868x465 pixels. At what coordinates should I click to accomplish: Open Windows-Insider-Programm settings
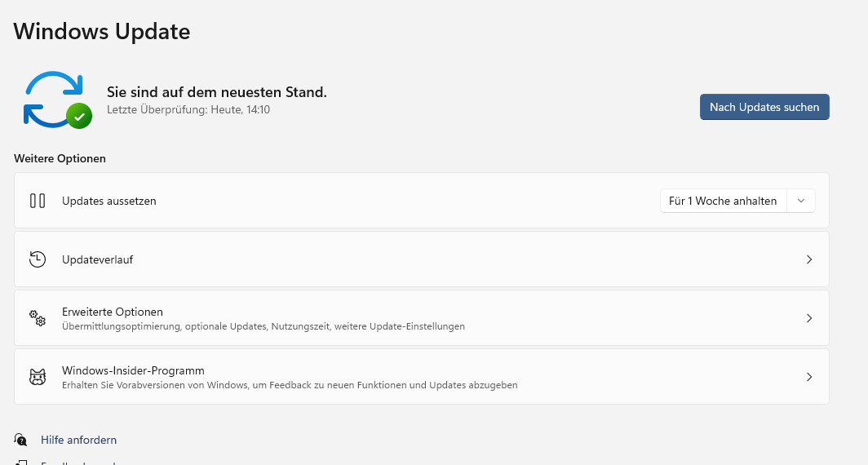click(421, 376)
